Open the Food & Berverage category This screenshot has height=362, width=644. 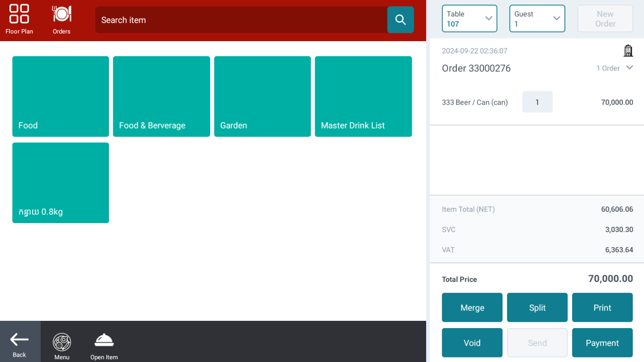[161, 96]
